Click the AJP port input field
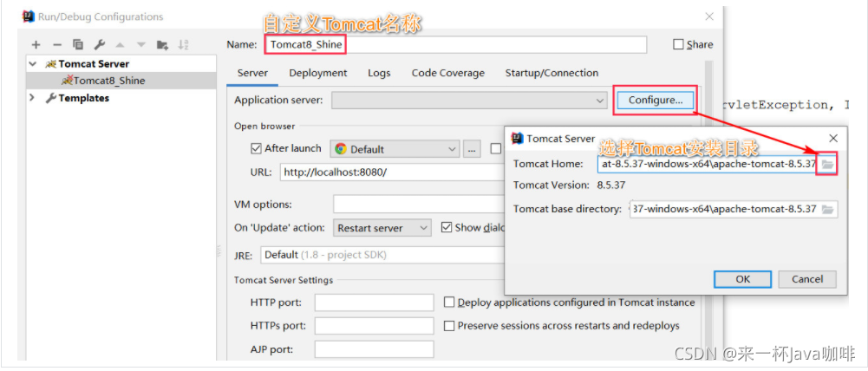Viewport: 868px width, 371px height. (x=375, y=349)
